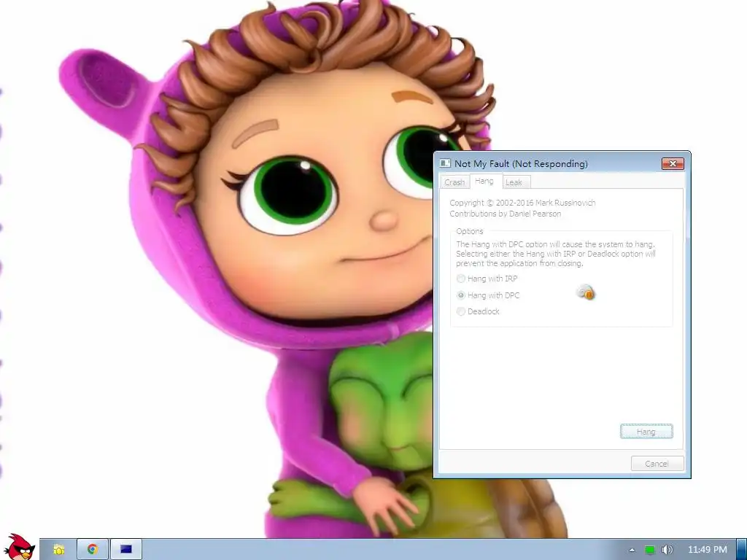This screenshot has height=560, width=747.
Task: Select the Deadlock radio button
Action: pos(478,311)
